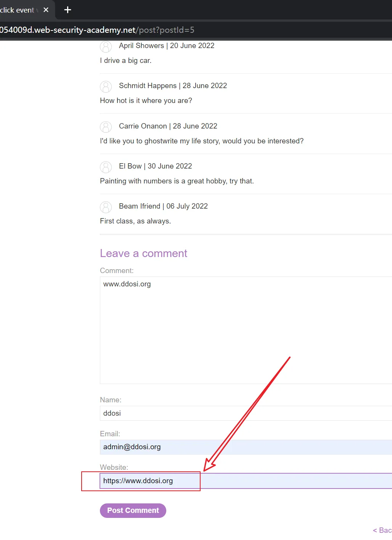Close the click event browser tab
This screenshot has height=540, width=392.
pyautogui.click(x=46, y=10)
